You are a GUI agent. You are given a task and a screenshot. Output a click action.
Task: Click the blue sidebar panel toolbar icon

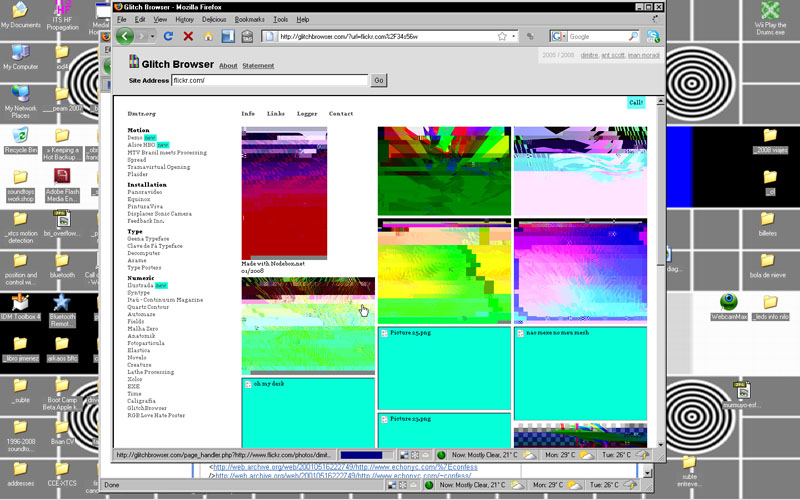[228, 36]
